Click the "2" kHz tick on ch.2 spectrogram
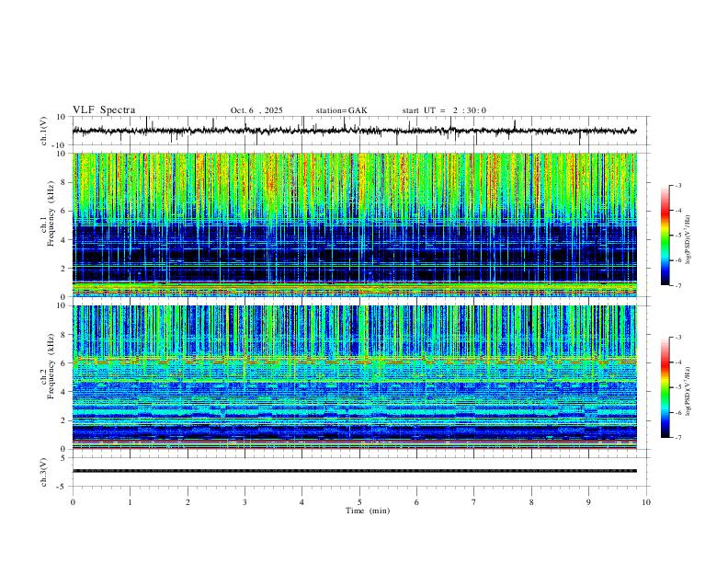This screenshot has height=563, width=728. pos(64,420)
